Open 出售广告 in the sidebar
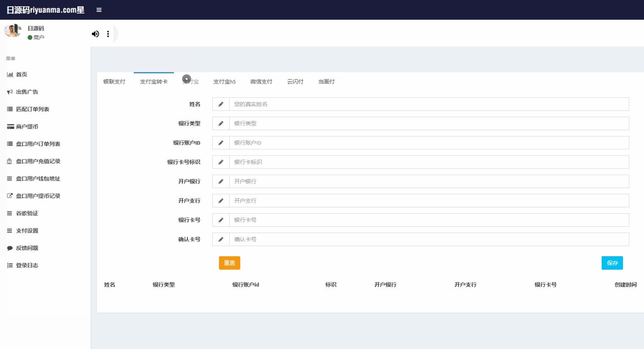The image size is (644, 349). (27, 92)
